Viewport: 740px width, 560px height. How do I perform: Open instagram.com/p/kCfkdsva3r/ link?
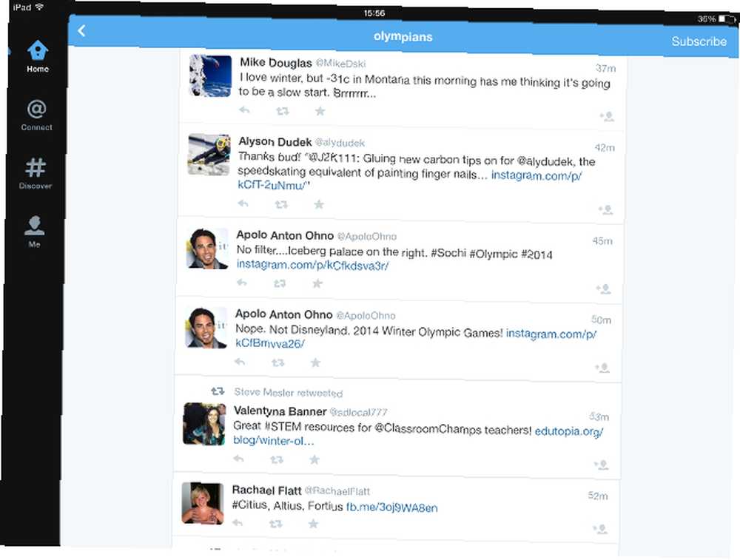tap(312, 265)
